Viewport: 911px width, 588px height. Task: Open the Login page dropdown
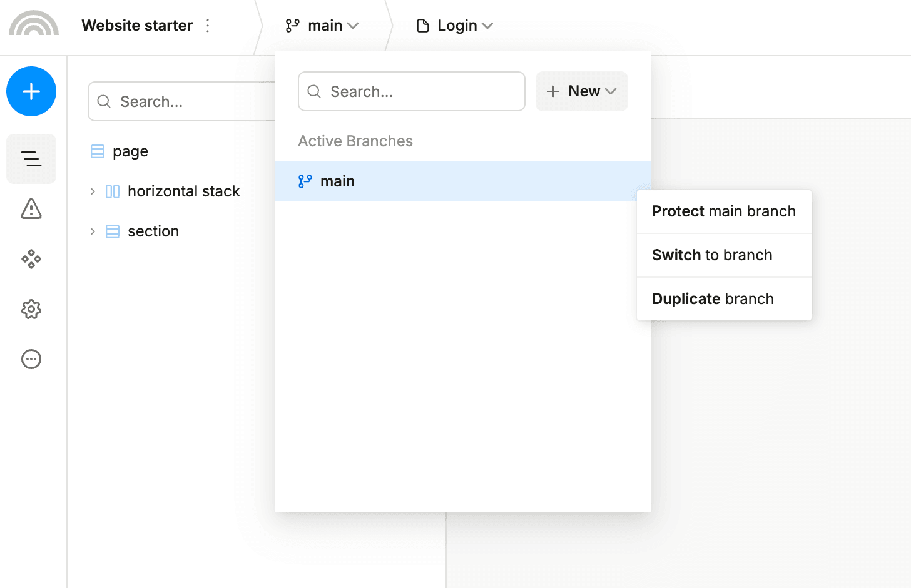point(455,26)
